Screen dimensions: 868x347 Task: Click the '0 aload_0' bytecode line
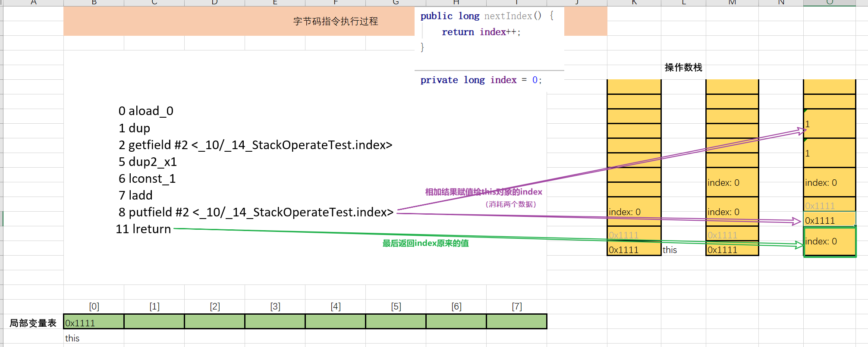pyautogui.click(x=146, y=111)
